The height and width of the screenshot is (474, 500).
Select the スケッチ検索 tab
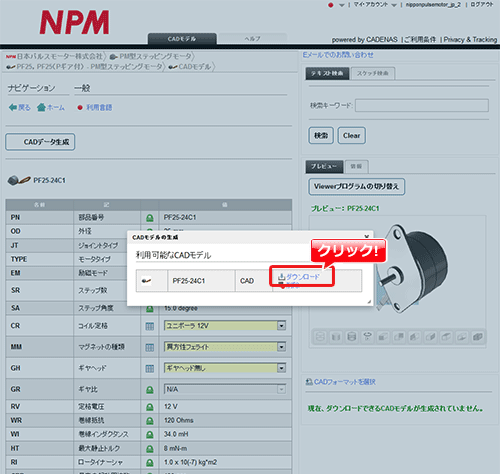373,73
